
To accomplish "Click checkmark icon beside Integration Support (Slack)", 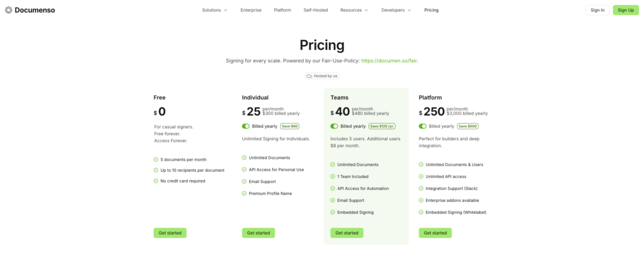I will pos(421,188).
